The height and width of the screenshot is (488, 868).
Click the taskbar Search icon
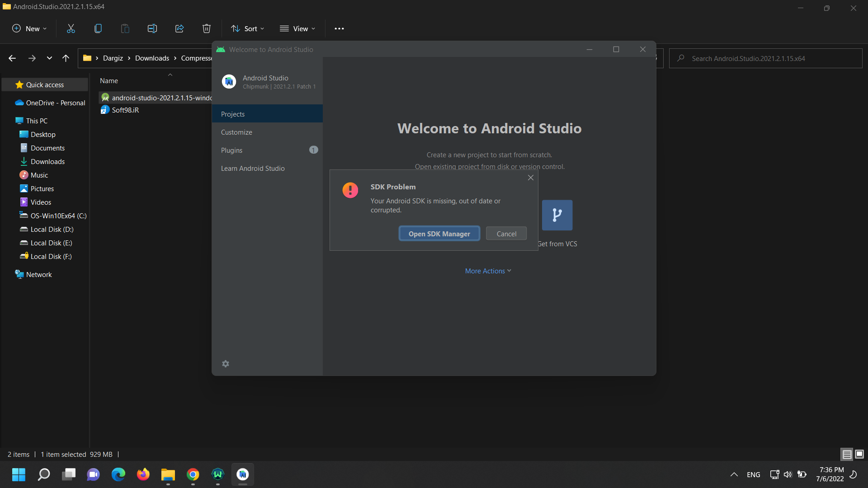click(x=44, y=474)
